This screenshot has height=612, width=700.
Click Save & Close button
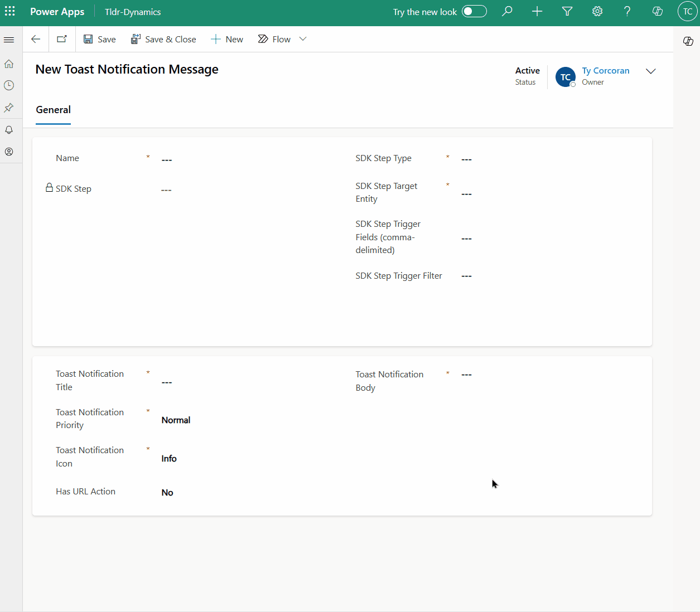(163, 39)
